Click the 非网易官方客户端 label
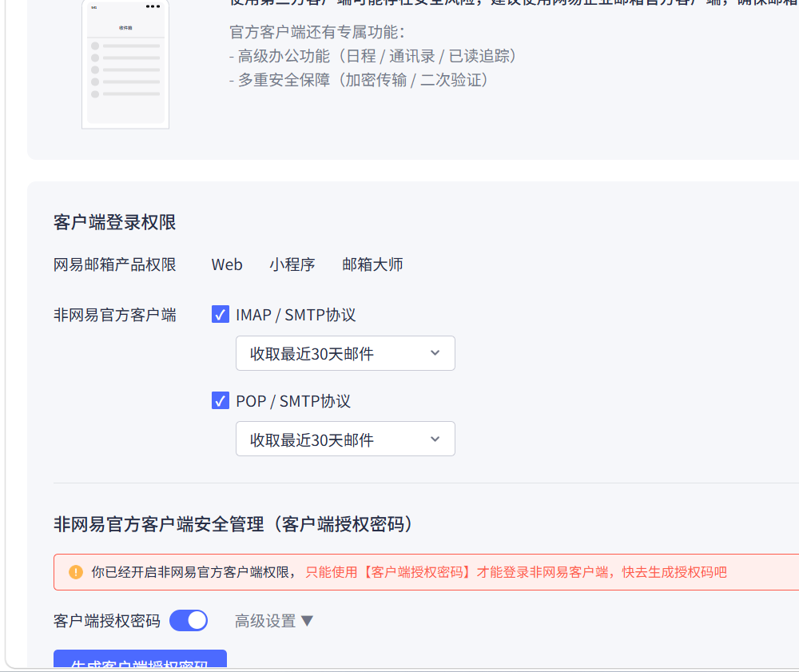This screenshot has width=799, height=672. click(x=114, y=315)
